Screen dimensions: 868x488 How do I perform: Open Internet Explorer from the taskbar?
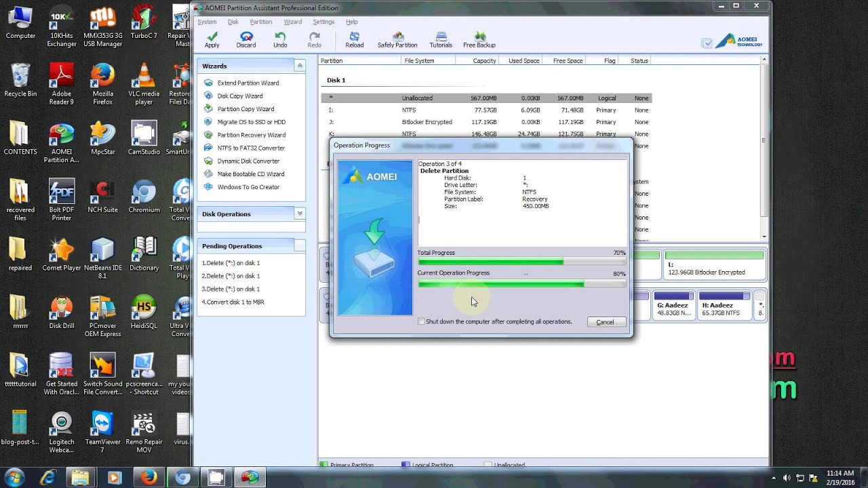click(47, 478)
